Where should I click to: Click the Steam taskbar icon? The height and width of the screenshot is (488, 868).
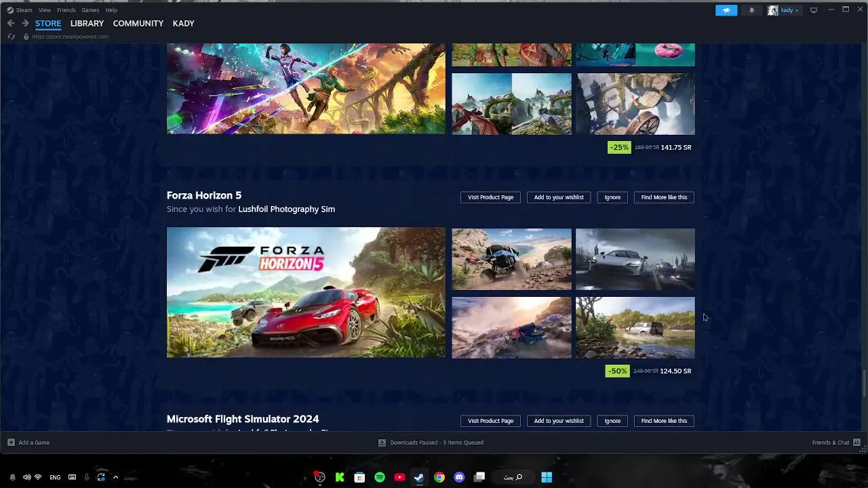pos(419,477)
